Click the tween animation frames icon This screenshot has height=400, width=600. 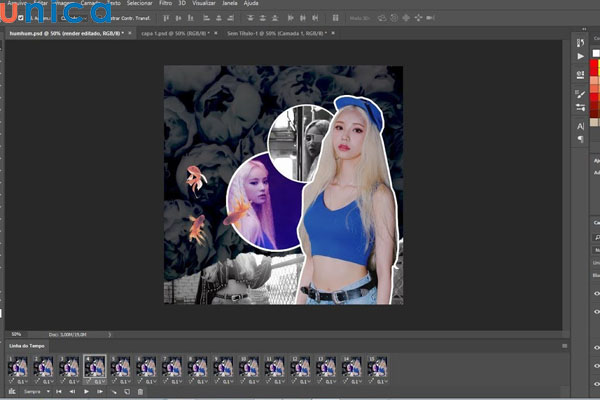tap(114, 392)
